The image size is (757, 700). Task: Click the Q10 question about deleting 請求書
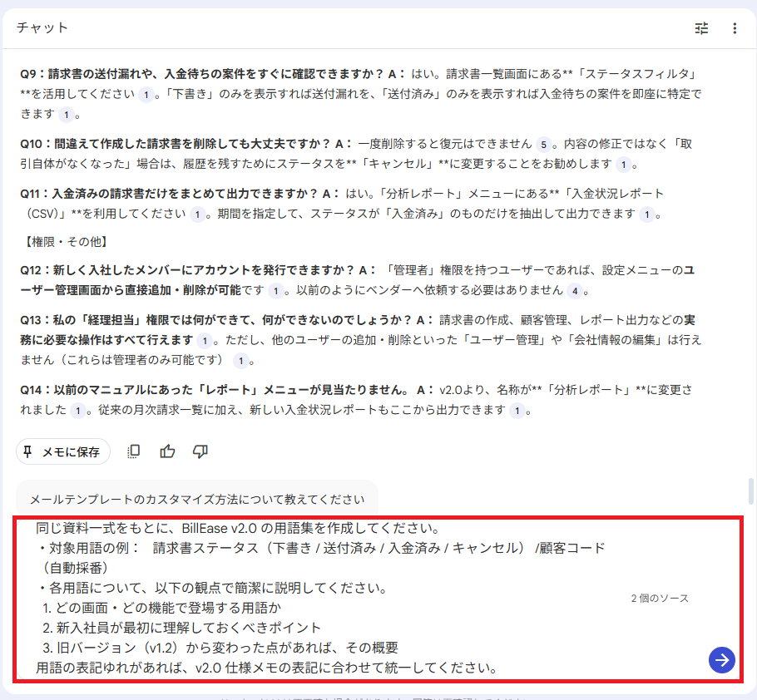[x=176, y=144]
